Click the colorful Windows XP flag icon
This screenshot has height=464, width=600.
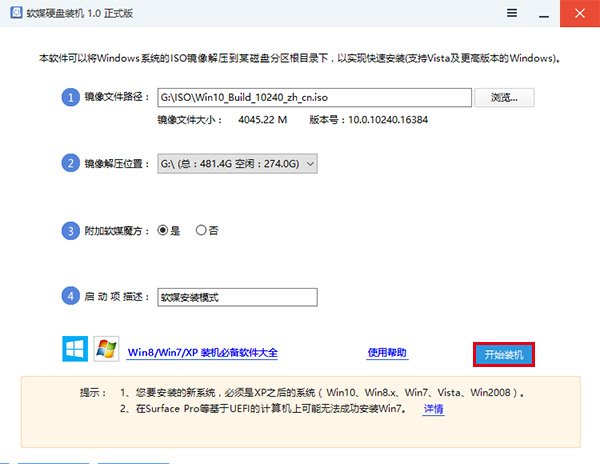coord(106,349)
